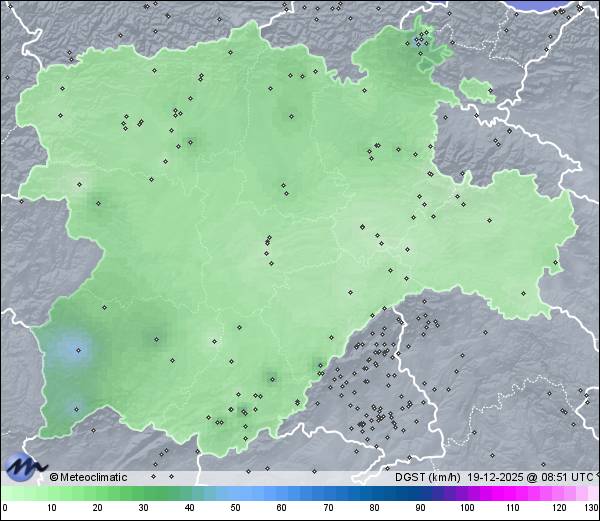Click the 08:51 UTC timestamp
Screen dimensions: 600x521
(561, 477)
